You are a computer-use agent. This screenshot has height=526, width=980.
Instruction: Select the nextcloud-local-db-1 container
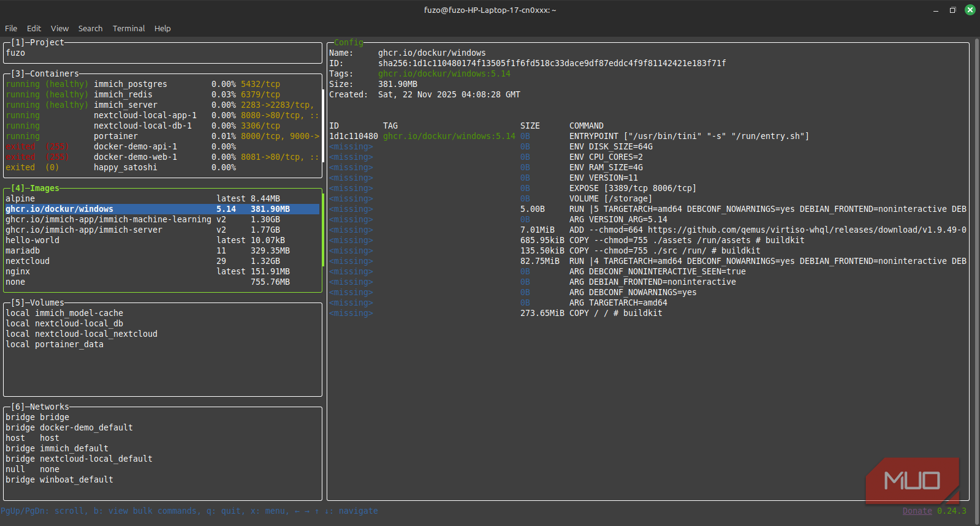tap(162, 126)
